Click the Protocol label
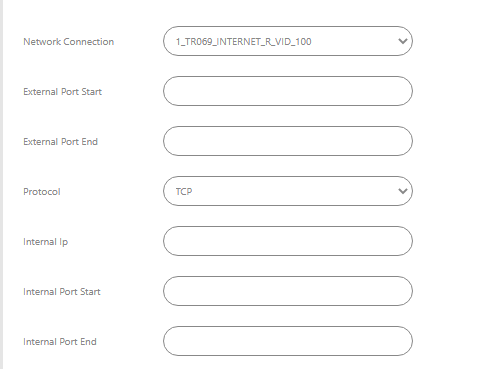This screenshot has width=477, height=369. coord(42,192)
